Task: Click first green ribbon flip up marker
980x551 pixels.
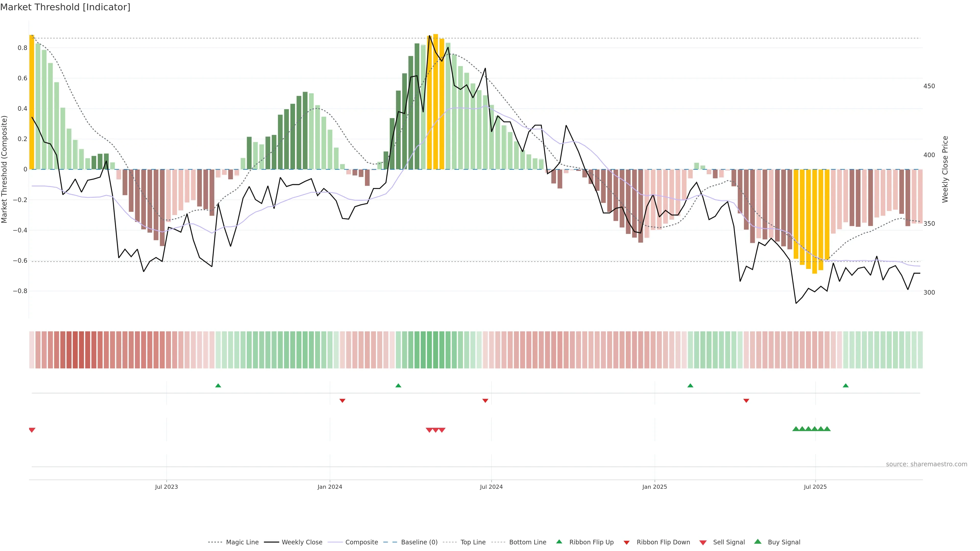Action: [x=218, y=386]
